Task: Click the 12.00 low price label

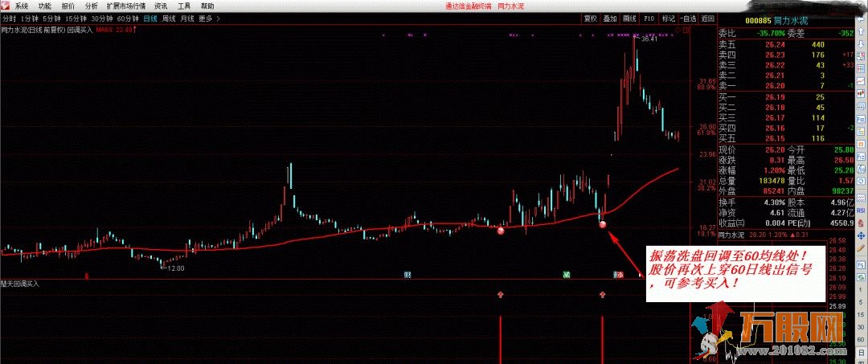Action: [x=176, y=268]
